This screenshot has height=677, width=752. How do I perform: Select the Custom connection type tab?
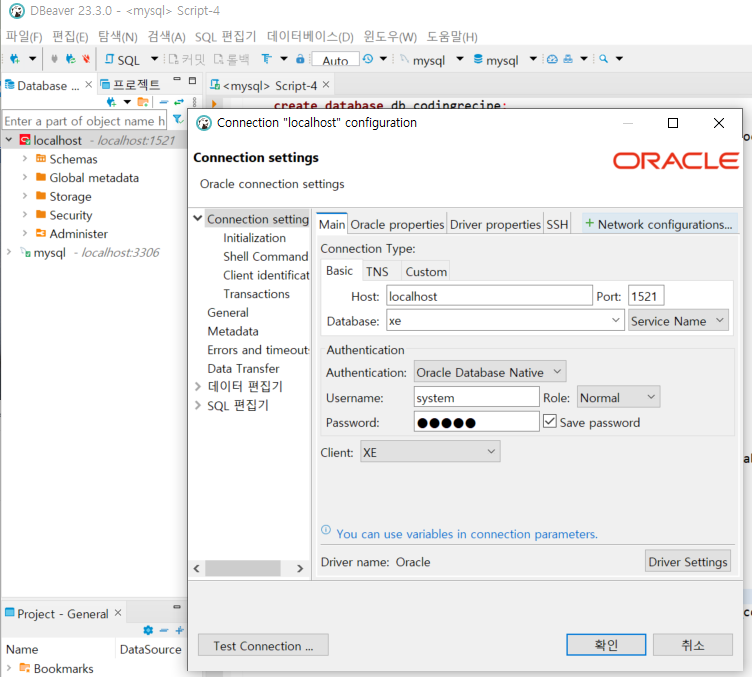click(x=426, y=272)
